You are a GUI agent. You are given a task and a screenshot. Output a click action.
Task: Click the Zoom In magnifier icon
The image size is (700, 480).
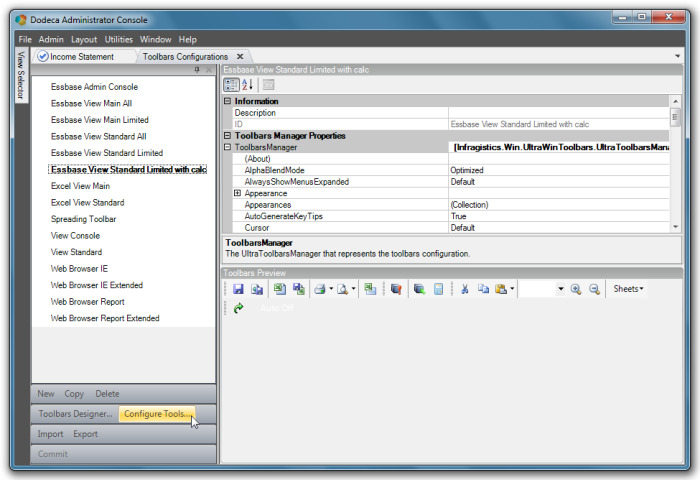tap(576, 289)
